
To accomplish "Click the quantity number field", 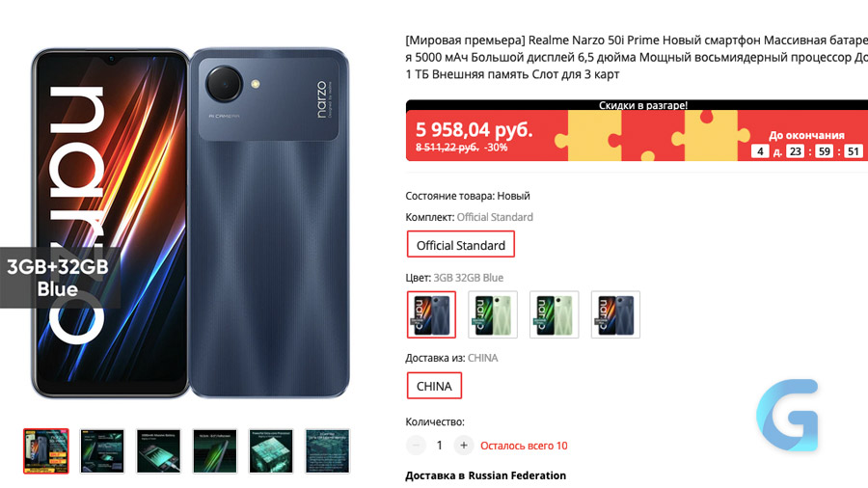I will (x=440, y=446).
